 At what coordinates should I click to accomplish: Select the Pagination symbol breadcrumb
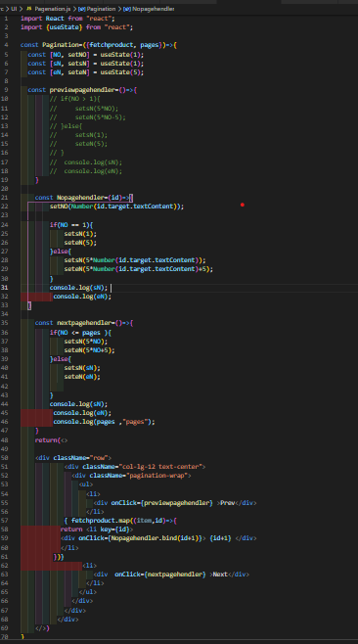(x=101, y=8)
